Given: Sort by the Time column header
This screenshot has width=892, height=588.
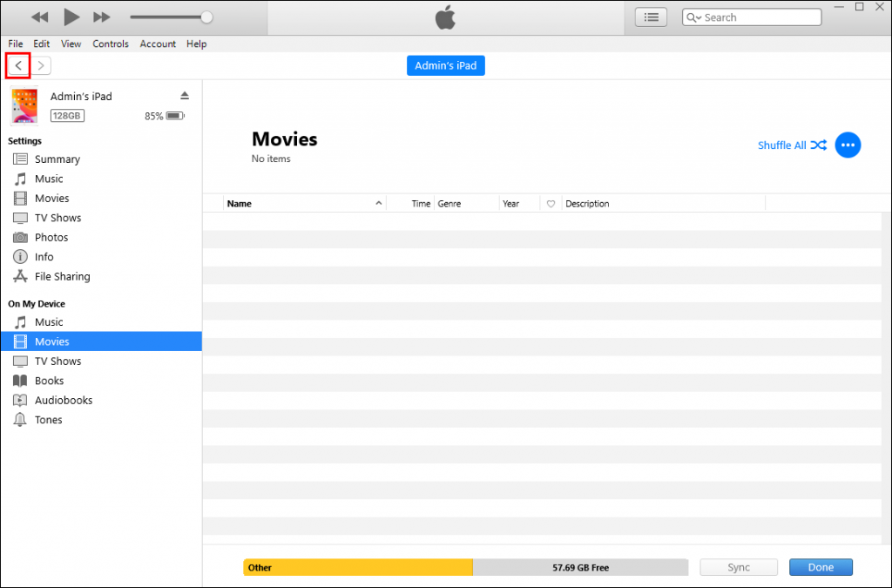Looking at the screenshot, I should (x=411, y=204).
